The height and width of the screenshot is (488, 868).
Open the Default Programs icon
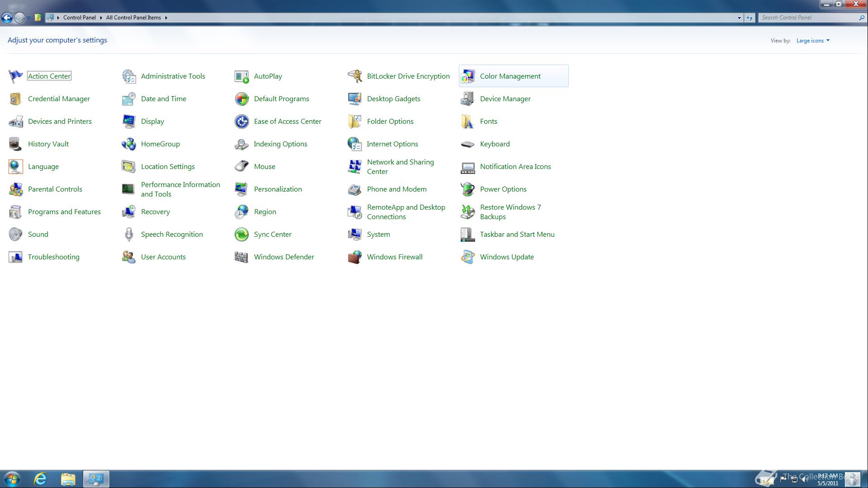[241, 99]
